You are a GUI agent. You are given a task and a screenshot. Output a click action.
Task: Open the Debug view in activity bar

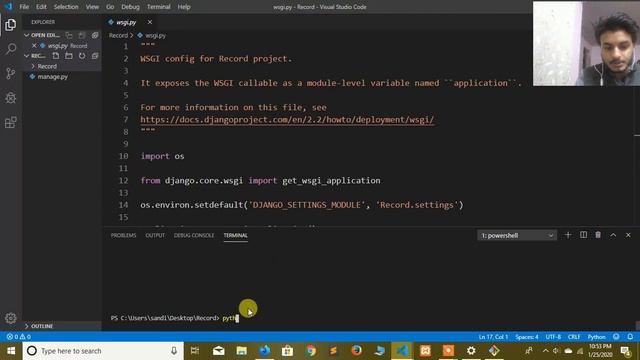pyautogui.click(x=11, y=98)
